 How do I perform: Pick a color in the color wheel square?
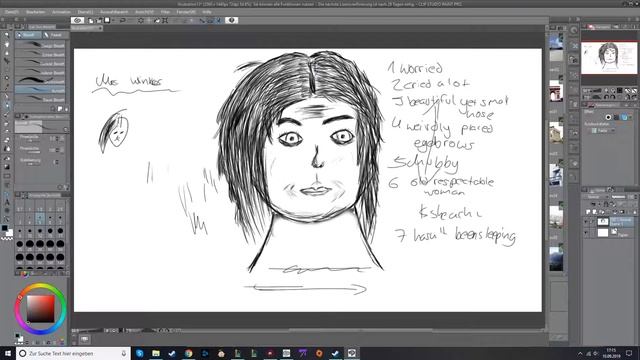tap(41, 309)
